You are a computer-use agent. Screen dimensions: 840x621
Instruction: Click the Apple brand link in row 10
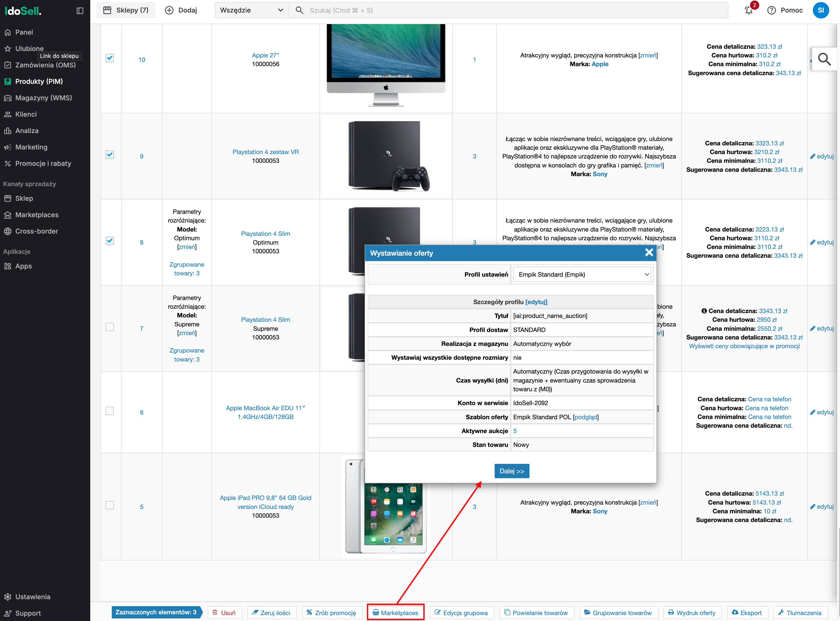pyautogui.click(x=600, y=64)
